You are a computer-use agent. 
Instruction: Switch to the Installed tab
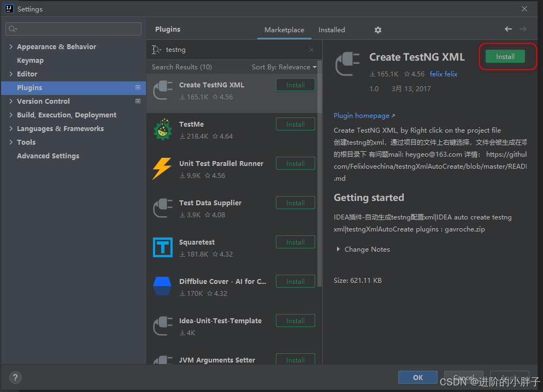coord(331,30)
